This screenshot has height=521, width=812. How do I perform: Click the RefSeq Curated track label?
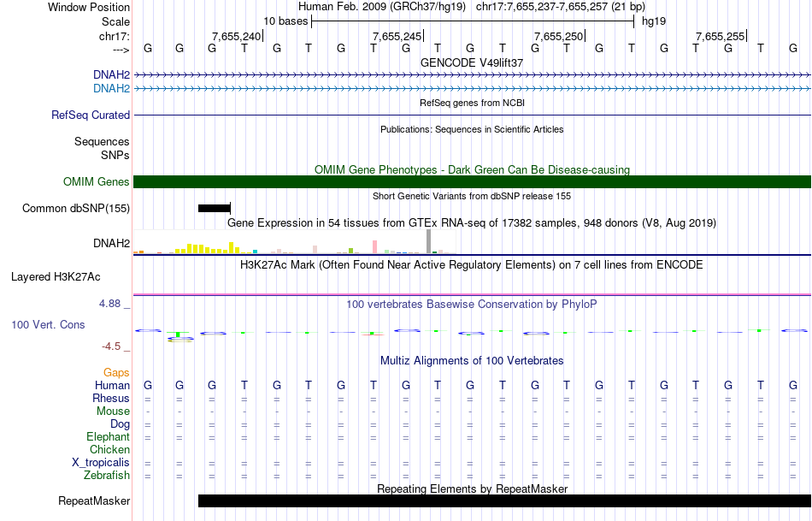point(91,115)
